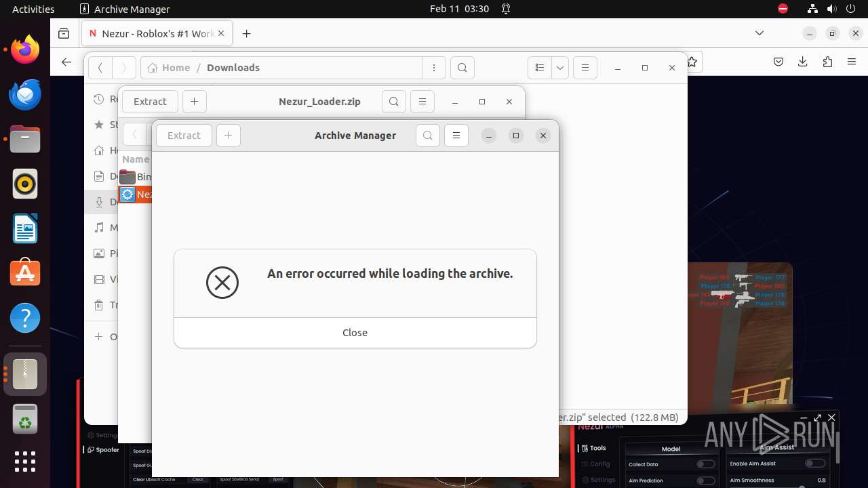Select the highlighted Nez executable entry

click(x=135, y=195)
